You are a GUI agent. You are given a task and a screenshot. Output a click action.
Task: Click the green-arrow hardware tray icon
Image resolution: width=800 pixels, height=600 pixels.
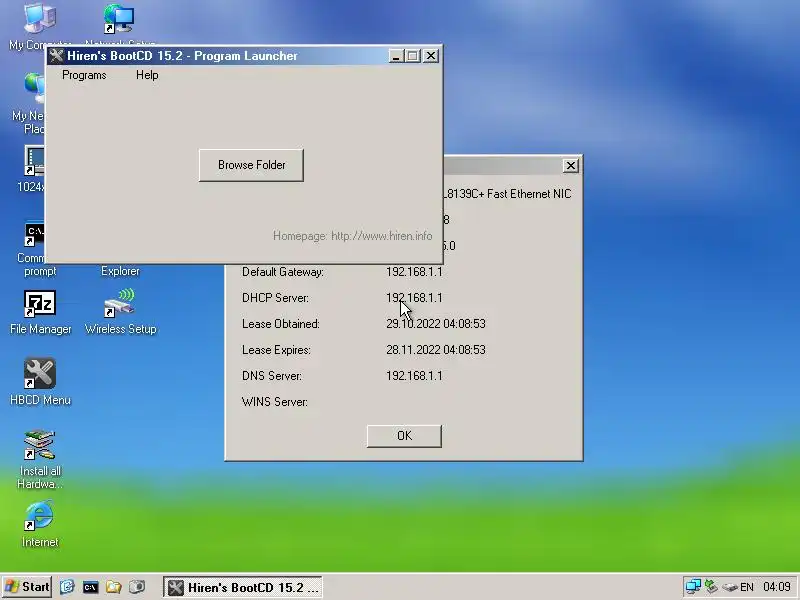tap(711, 587)
